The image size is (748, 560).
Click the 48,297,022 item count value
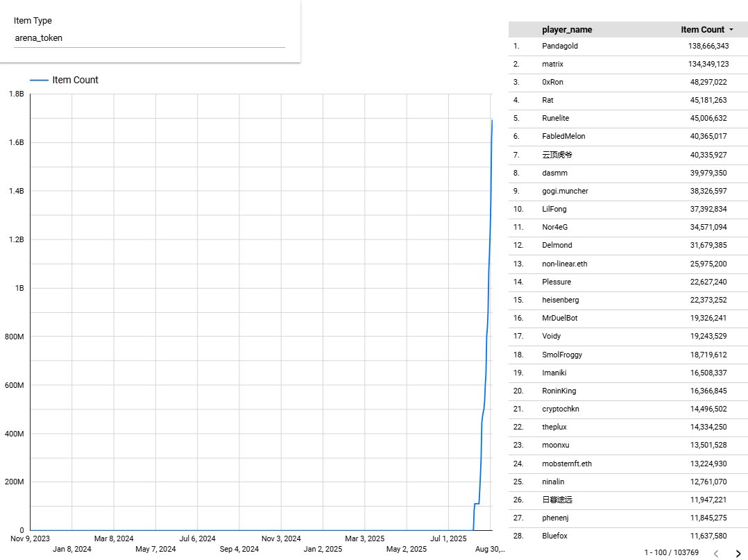pos(708,83)
